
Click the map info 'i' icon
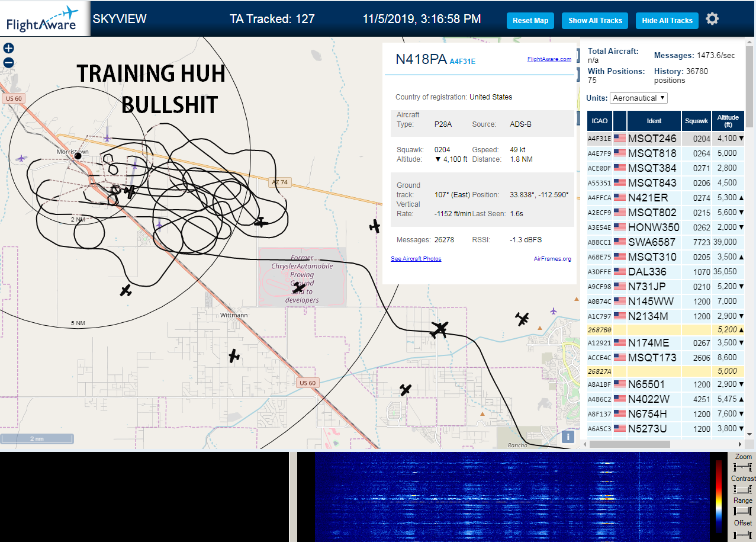coord(568,437)
